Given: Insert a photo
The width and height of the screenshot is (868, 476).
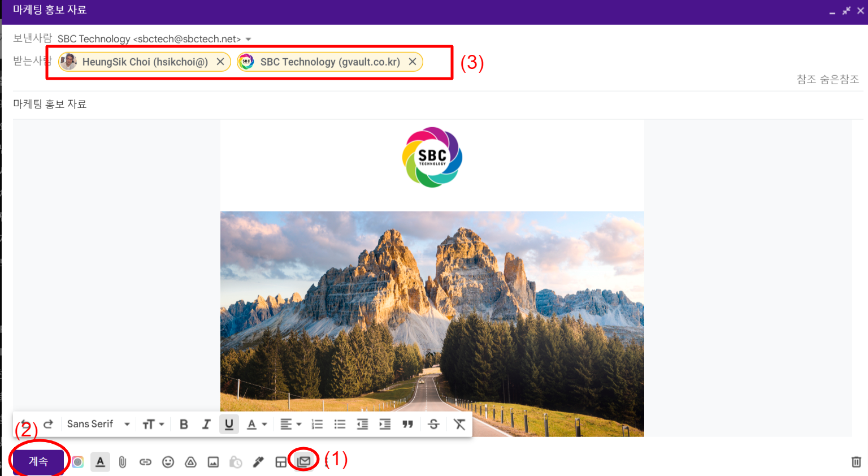Looking at the screenshot, I should point(213,462).
